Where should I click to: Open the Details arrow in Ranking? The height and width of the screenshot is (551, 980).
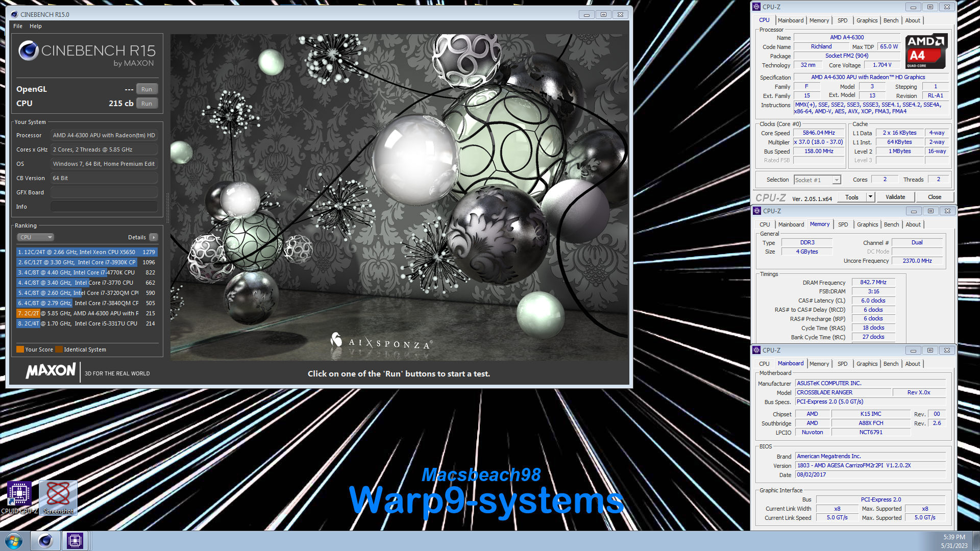coord(154,237)
